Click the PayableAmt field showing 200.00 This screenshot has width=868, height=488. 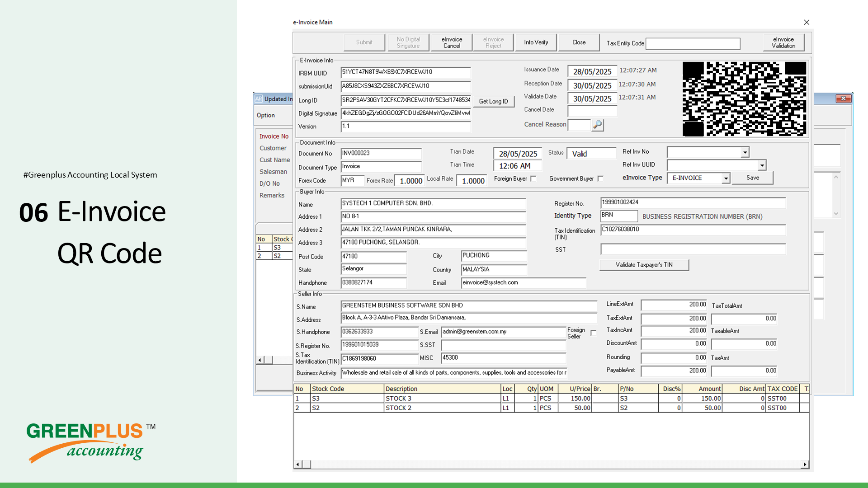[x=674, y=371]
